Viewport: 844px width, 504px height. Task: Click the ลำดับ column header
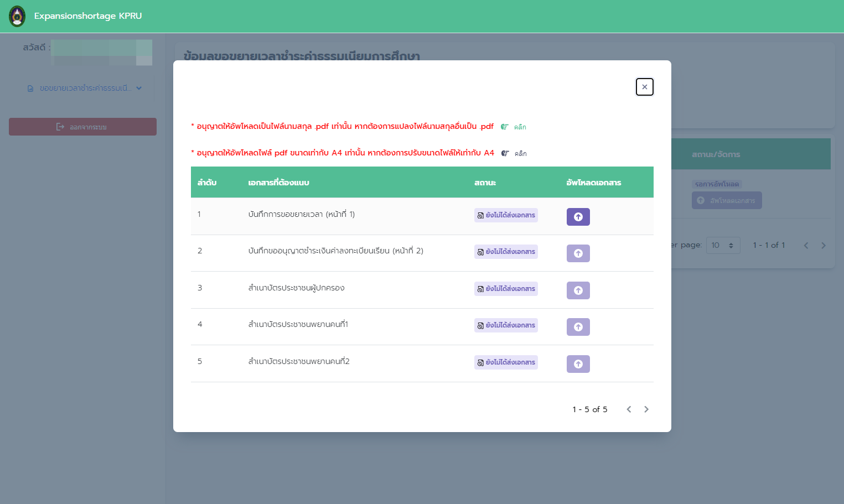tap(207, 183)
